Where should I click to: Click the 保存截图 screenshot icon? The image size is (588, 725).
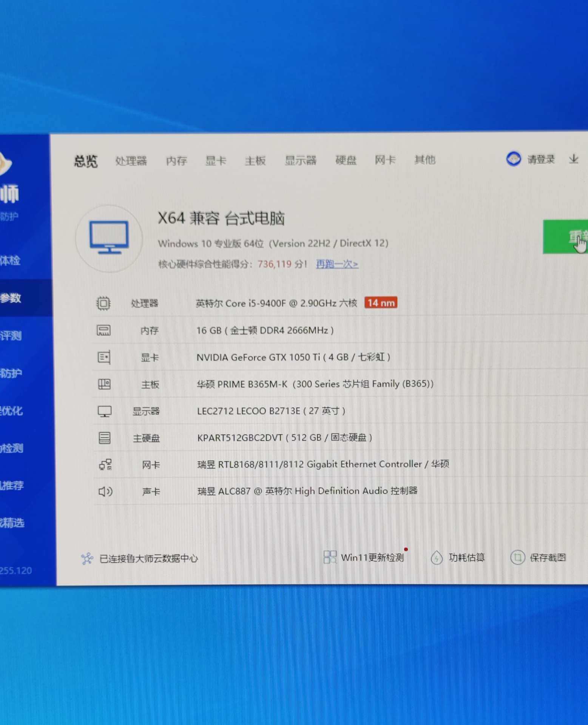[518, 557]
